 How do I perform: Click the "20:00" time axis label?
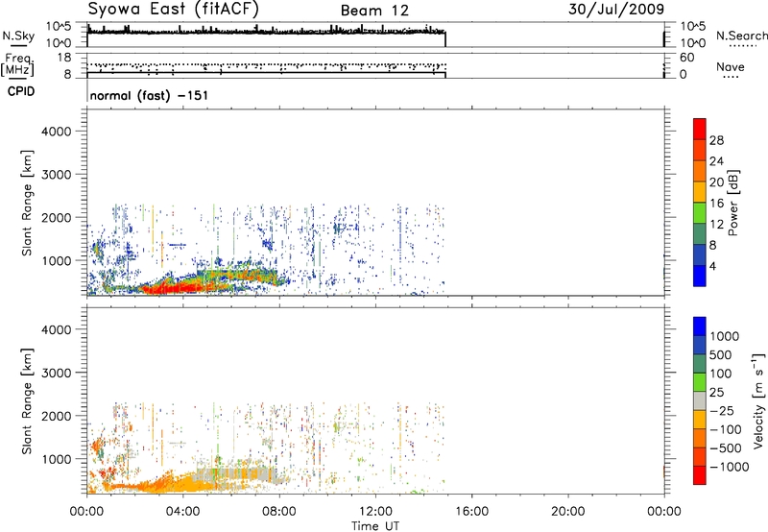[568, 512]
